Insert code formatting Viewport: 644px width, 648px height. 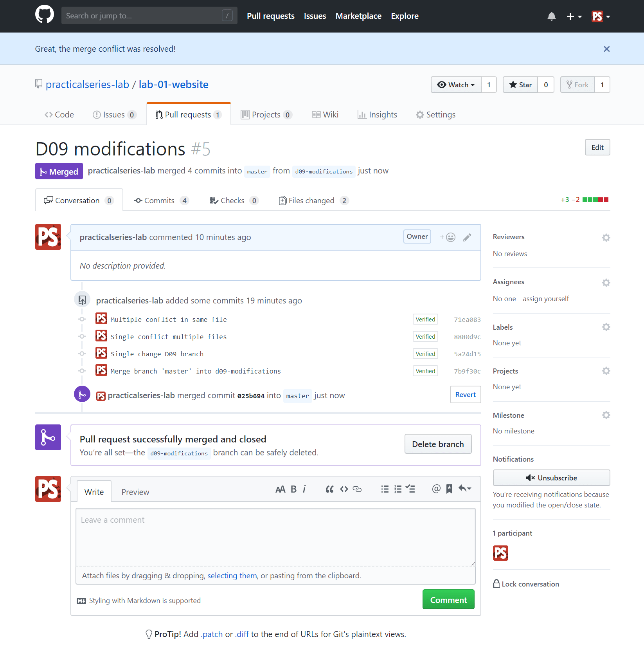click(x=344, y=489)
